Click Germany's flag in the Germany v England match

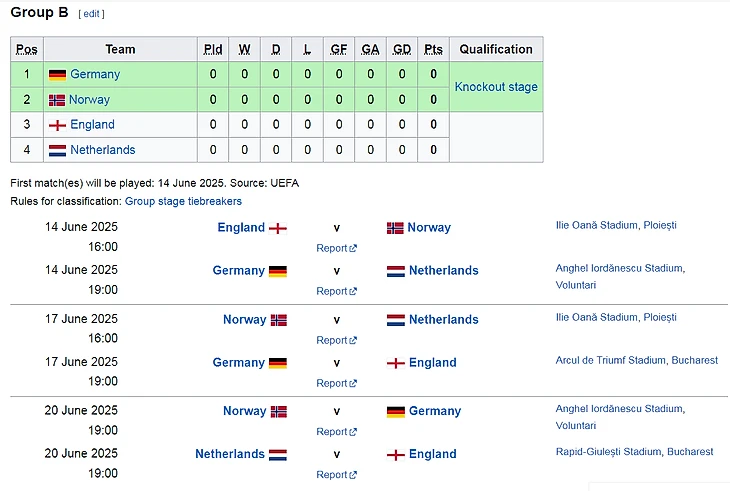(x=278, y=363)
